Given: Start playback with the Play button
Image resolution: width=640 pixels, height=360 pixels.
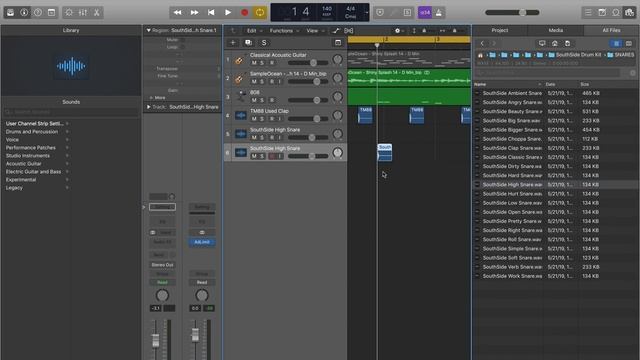Looking at the screenshot, I should 228,12.
